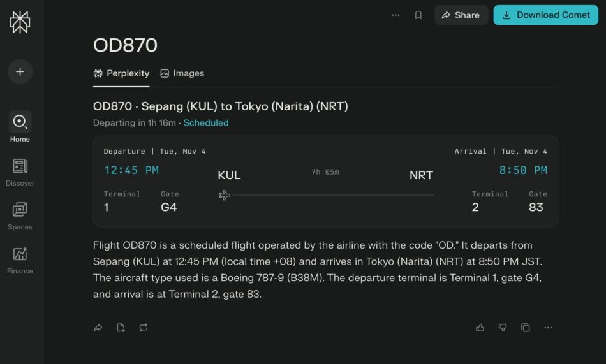Screen dimensions: 606x364
Task: Copy the answer to clipboard
Action: tap(525, 328)
